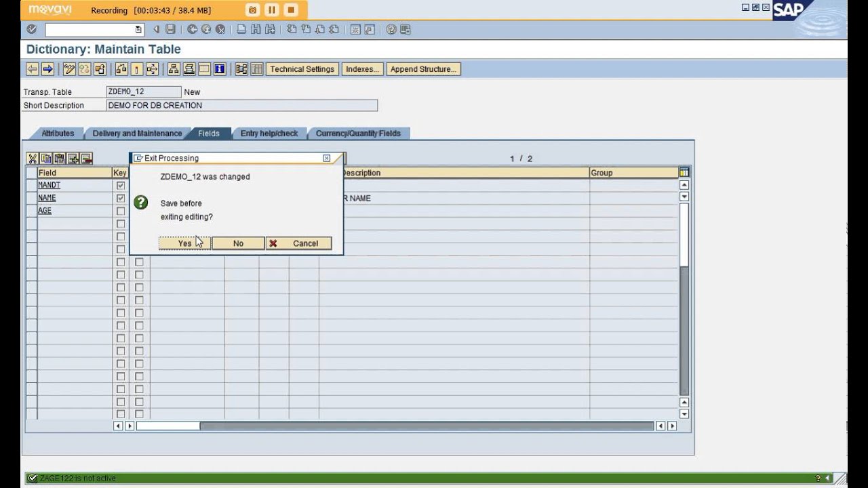The image size is (868, 488).
Task: Click the Short Description input field
Action: click(242, 106)
